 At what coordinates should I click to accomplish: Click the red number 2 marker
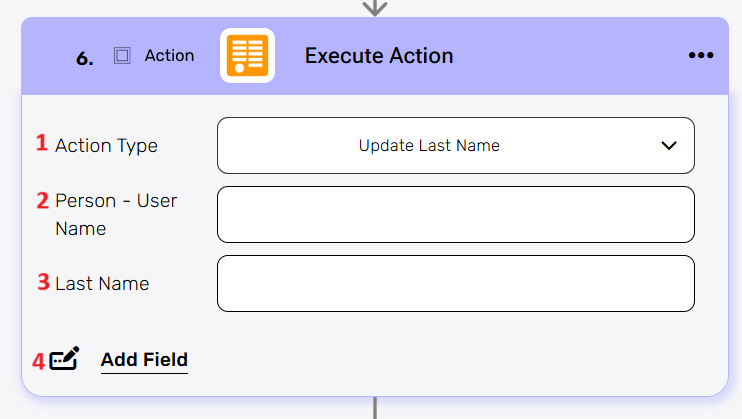coord(42,200)
